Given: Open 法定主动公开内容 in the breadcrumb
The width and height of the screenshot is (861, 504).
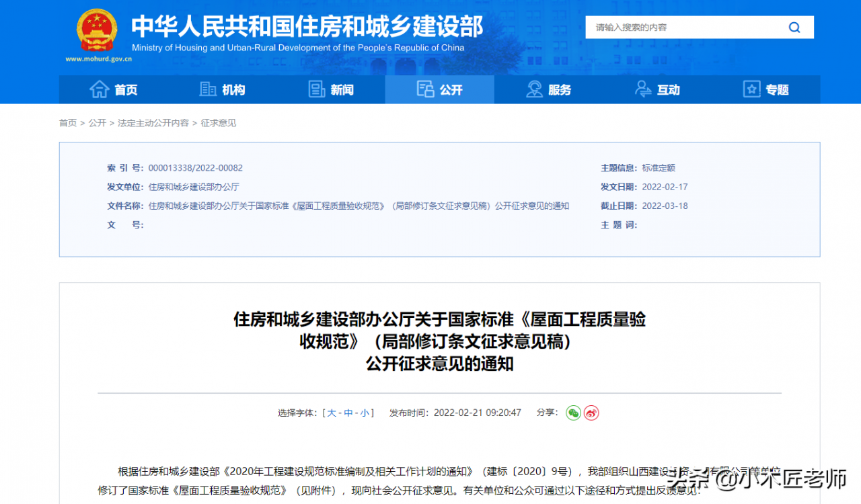Looking at the screenshot, I should tap(153, 123).
